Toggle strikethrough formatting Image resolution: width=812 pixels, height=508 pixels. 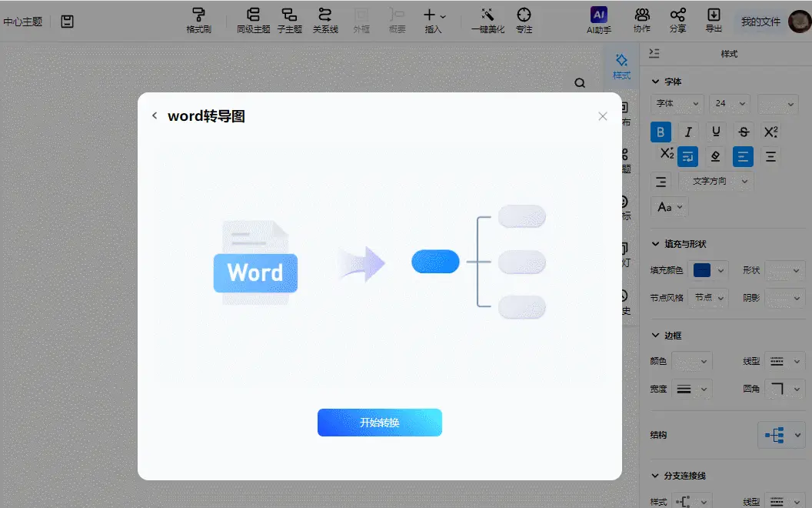pos(744,132)
